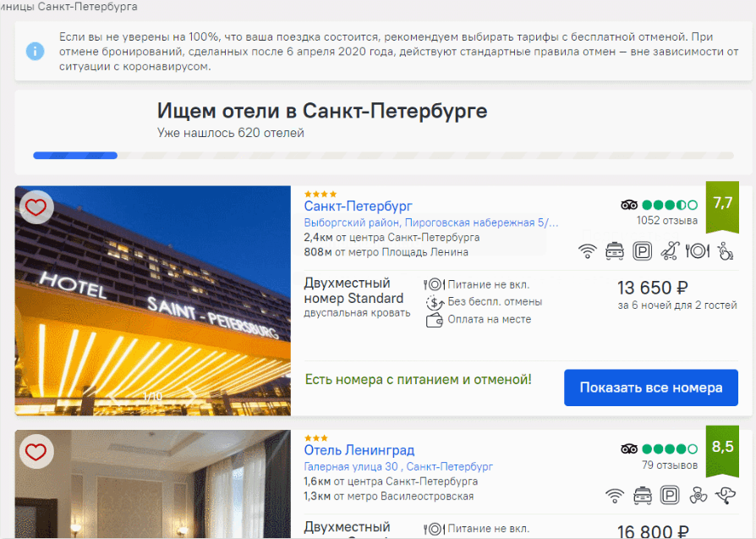This screenshot has height=539, width=756.
Task: Open the Отель Ленинград title link
Action: 359,450
